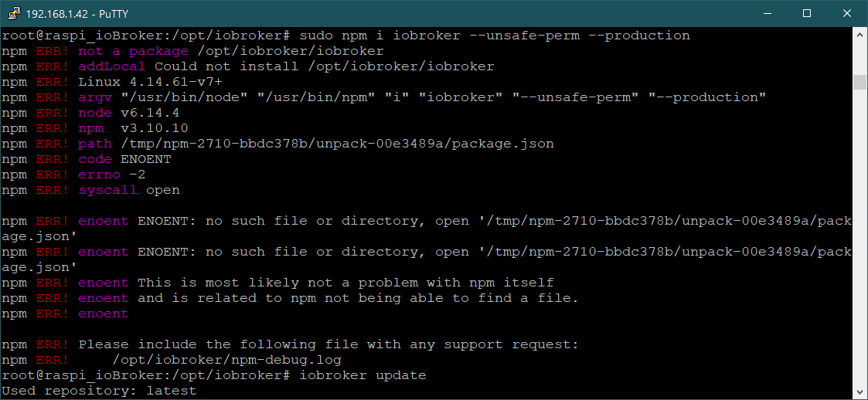Click the 'syscall open' error line

(x=128, y=190)
